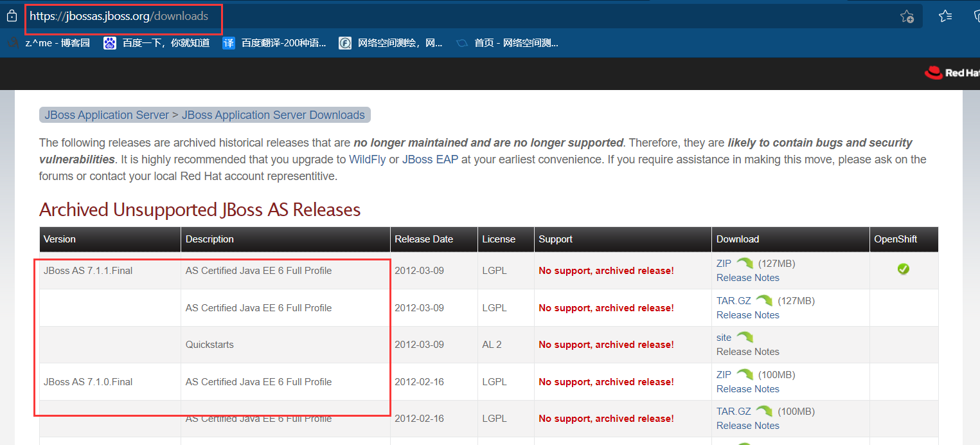Open Release Notes for 7.1.1.Final ZIP
The image size is (980, 445).
(x=748, y=278)
